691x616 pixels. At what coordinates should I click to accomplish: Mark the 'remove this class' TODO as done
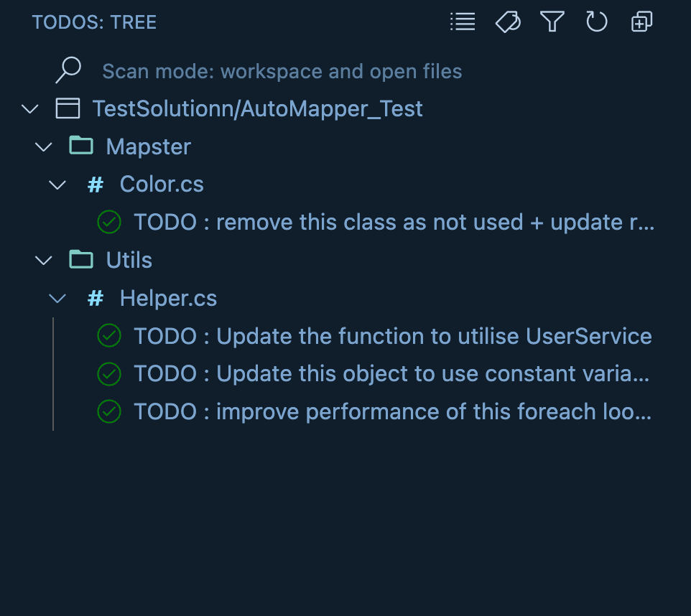pyautogui.click(x=109, y=222)
